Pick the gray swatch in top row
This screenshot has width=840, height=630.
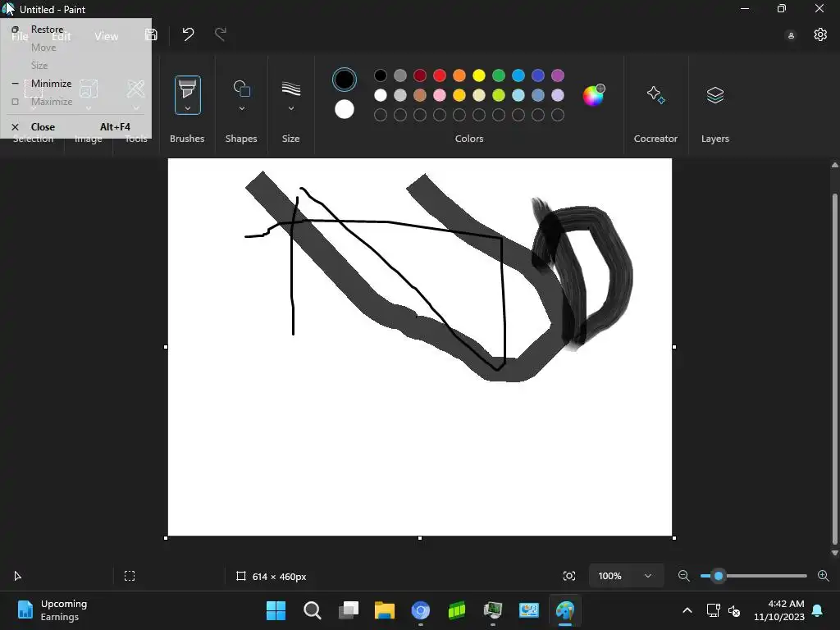[400, 75]
